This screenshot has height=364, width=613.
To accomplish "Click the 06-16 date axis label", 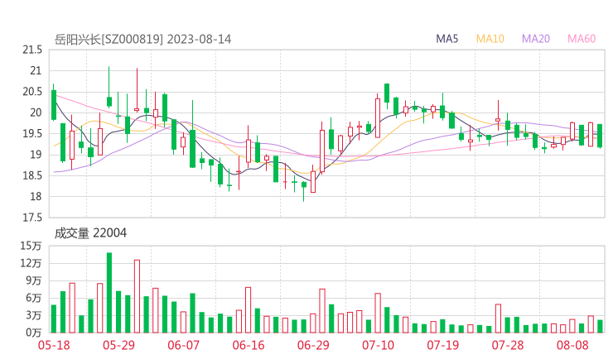I will tap(249, 345).
